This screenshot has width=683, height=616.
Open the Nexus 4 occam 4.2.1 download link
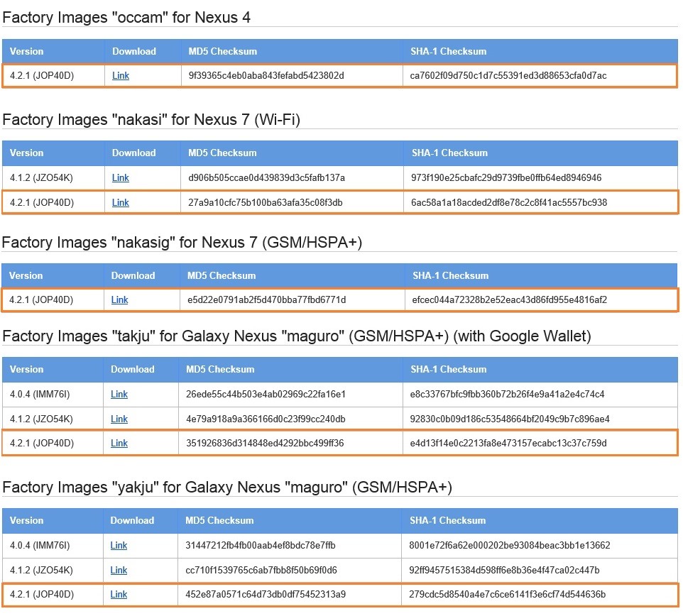tap(121, 76)
